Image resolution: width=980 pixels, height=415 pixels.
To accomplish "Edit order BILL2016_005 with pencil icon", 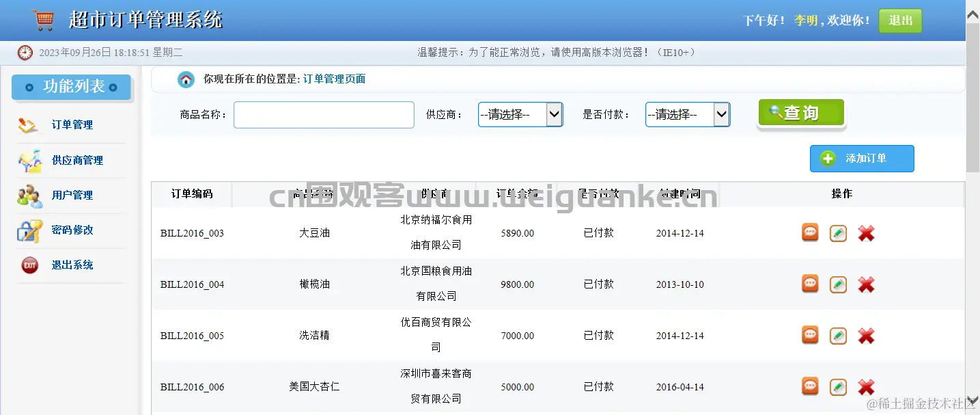I will pos(839,336).
